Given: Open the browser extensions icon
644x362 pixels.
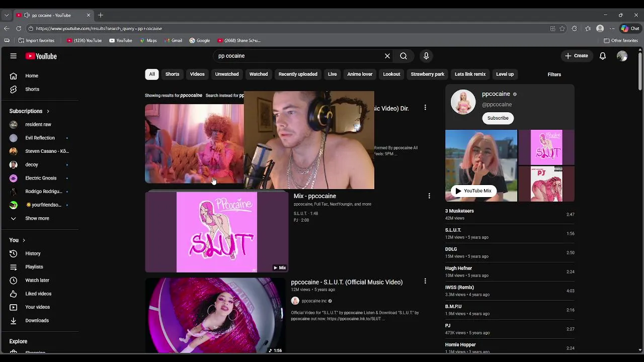Looking at the screenshot, I should pyautogui.click(x=575, y=29).
